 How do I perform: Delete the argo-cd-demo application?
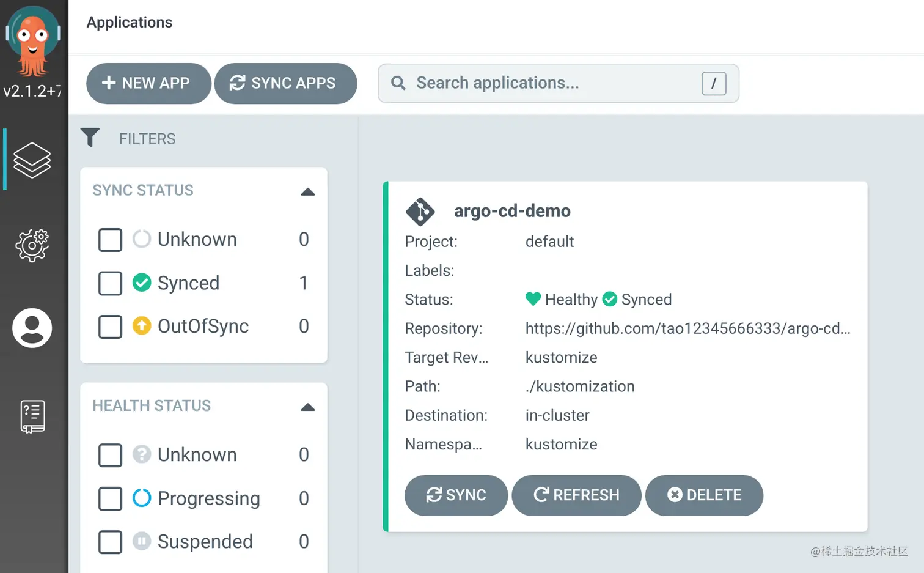704,495
